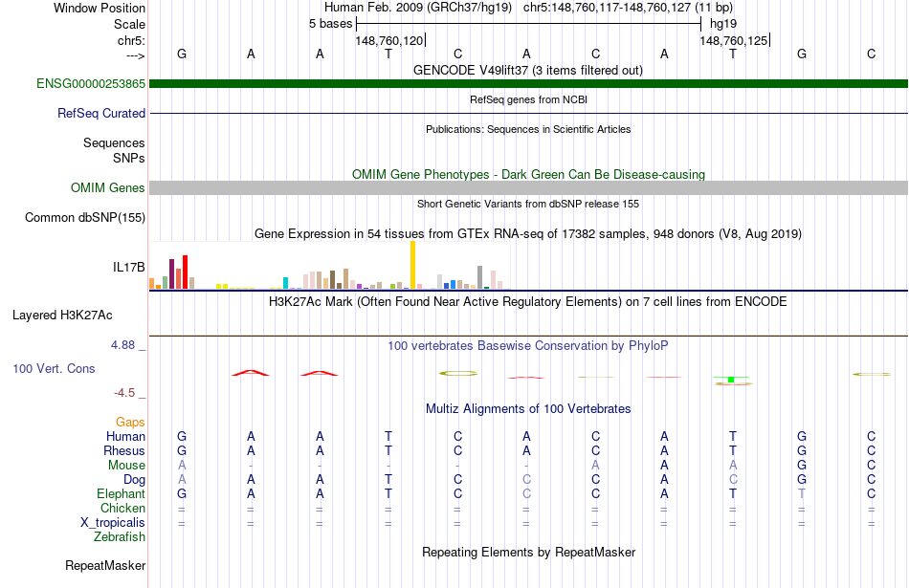Click the -4.5 PhyloP lower scale value
The width and height of the screenshot is (909, 588).
(x=124, y=393)
